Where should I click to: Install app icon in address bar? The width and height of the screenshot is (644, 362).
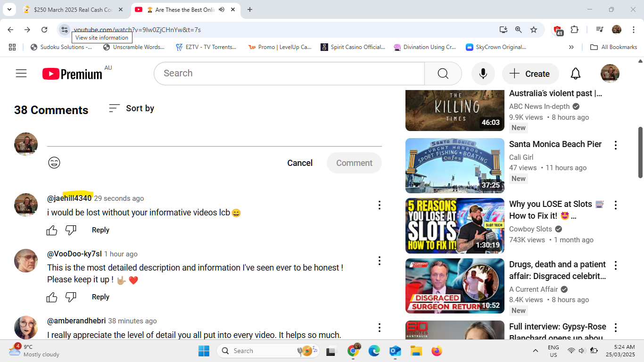point(504,30)
